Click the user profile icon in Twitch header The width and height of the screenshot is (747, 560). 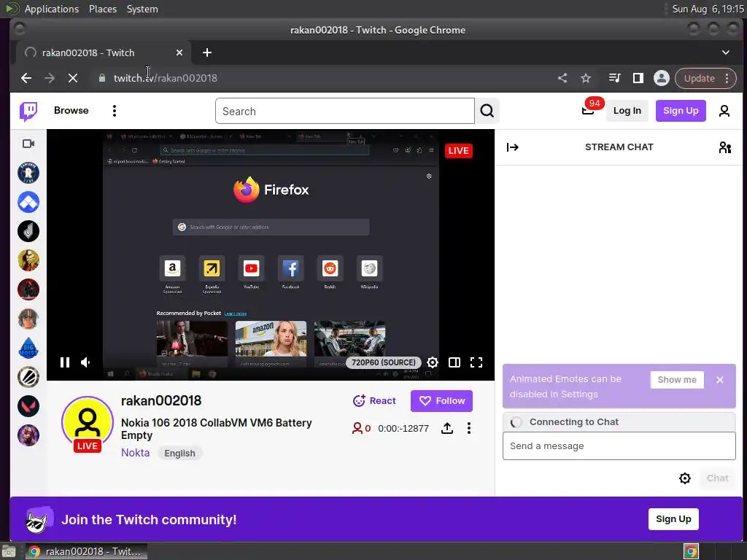(x=724, y=111)
